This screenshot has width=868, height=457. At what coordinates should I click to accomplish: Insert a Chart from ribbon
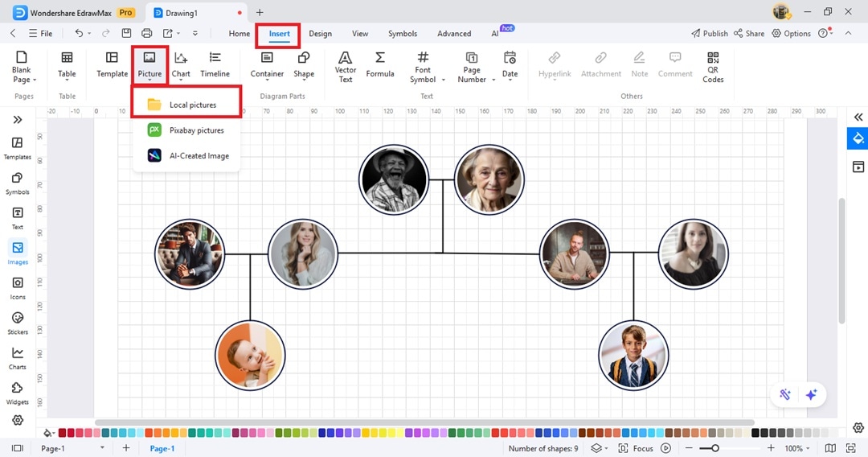[x=181, y=65]
